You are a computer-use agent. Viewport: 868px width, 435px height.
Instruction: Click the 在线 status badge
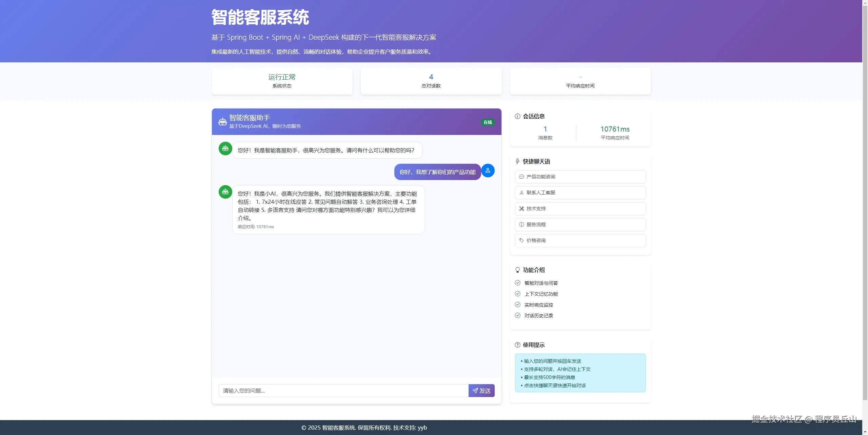click(488, 122)
